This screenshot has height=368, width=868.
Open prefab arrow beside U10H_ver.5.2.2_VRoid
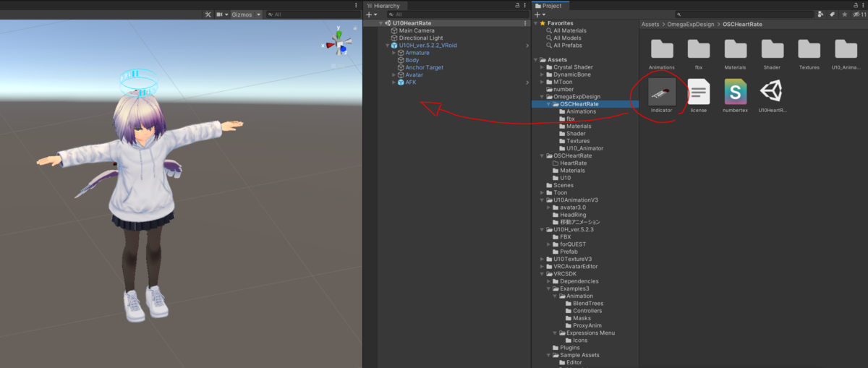(x=527, y=46)
